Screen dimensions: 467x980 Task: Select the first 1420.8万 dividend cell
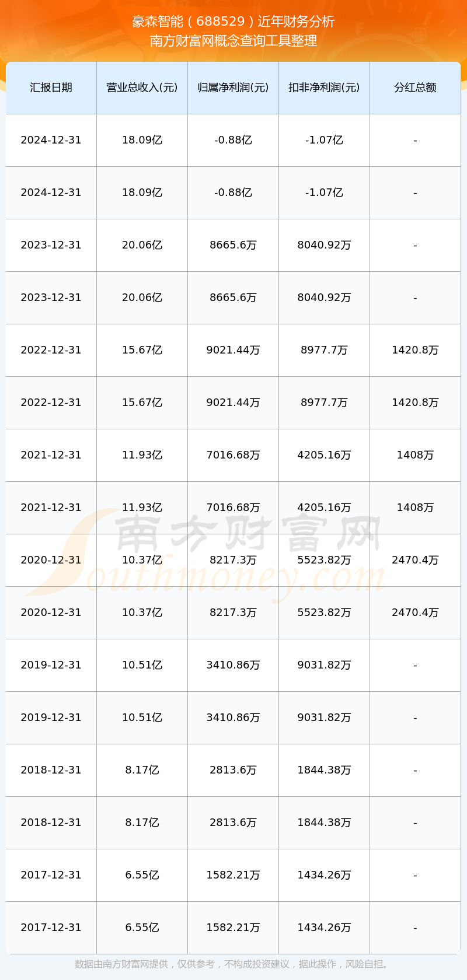[x=415, y=350]
